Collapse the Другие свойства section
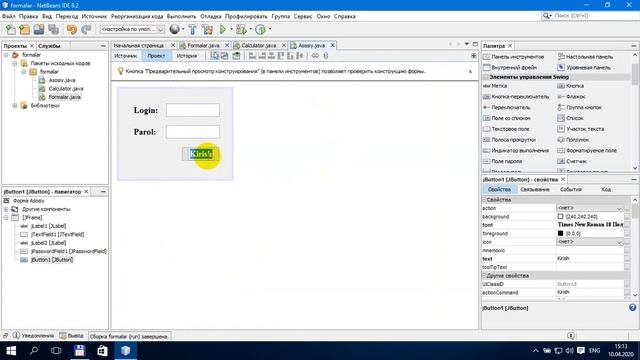 coord(484,276)
